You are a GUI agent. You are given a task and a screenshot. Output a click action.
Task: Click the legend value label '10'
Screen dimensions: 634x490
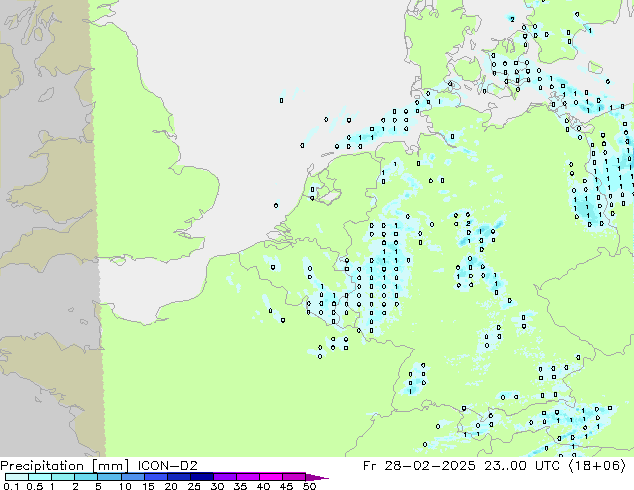coord(125,486)
